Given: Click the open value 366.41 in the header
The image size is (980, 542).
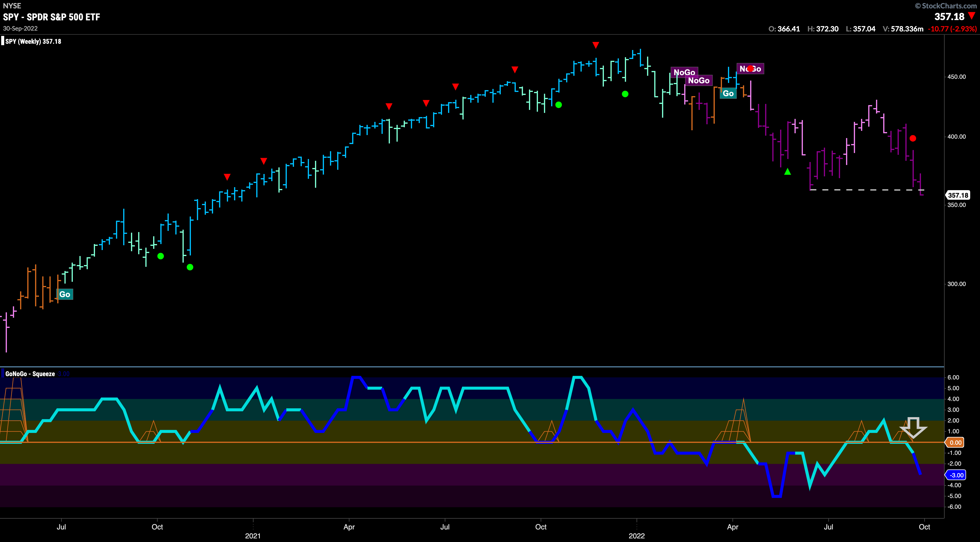Looking at the screenshot, I should point(788,29).
